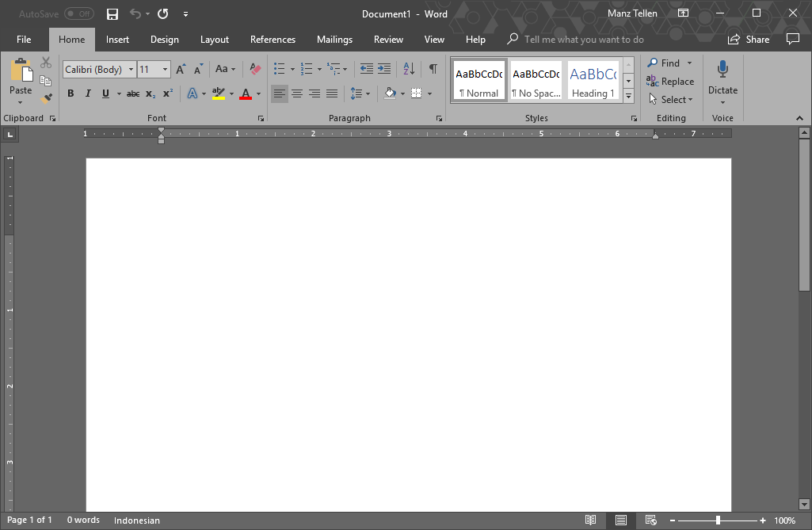812x530 pixels.
Task: Click the Share button
Action: tap(749, 40)
